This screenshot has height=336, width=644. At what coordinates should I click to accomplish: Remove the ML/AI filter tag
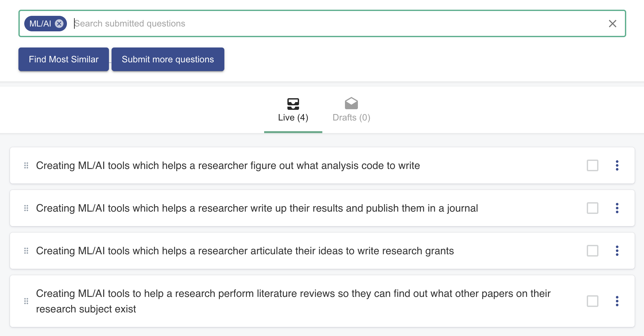[x=59, y=24]
